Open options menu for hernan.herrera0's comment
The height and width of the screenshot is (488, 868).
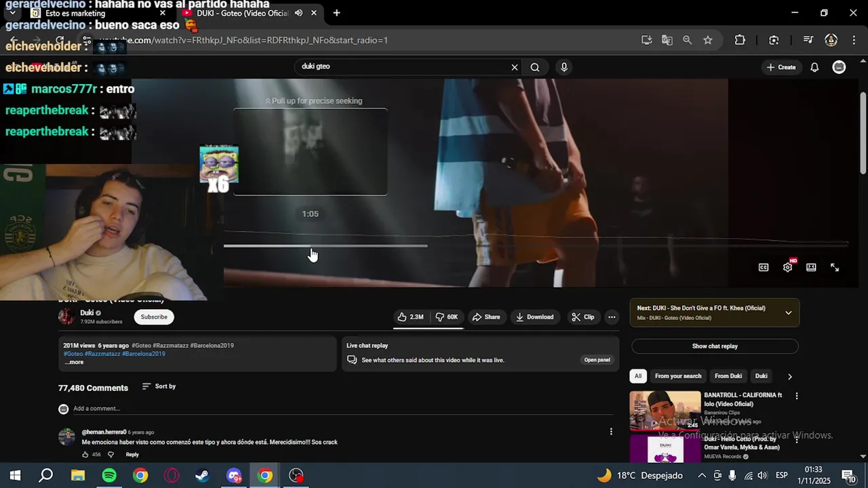click(x=611, y=432)
